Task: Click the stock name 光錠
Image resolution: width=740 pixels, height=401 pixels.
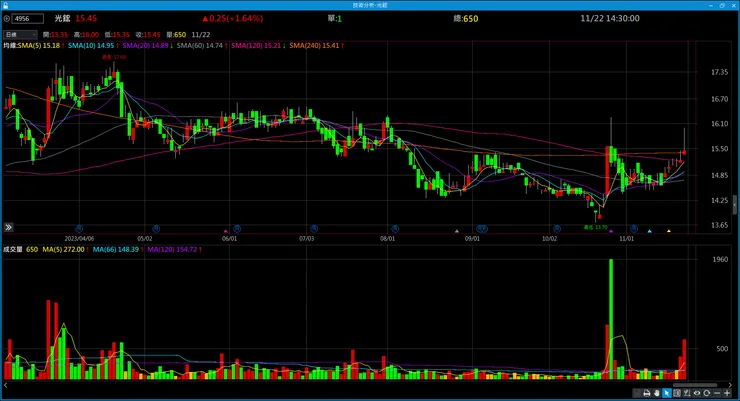Action: [x=62, y=18]
